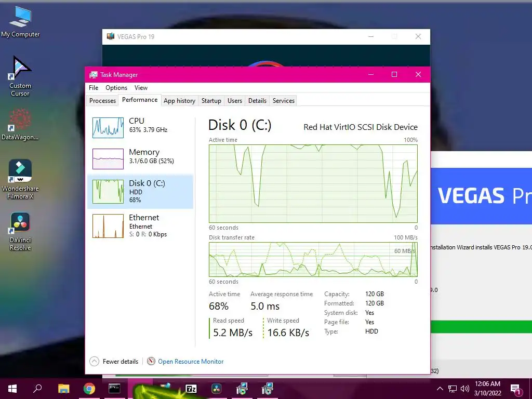This screenshot has height=399, width=532.
Task: Switch to the Performance tab
Action: click(140, 100)
